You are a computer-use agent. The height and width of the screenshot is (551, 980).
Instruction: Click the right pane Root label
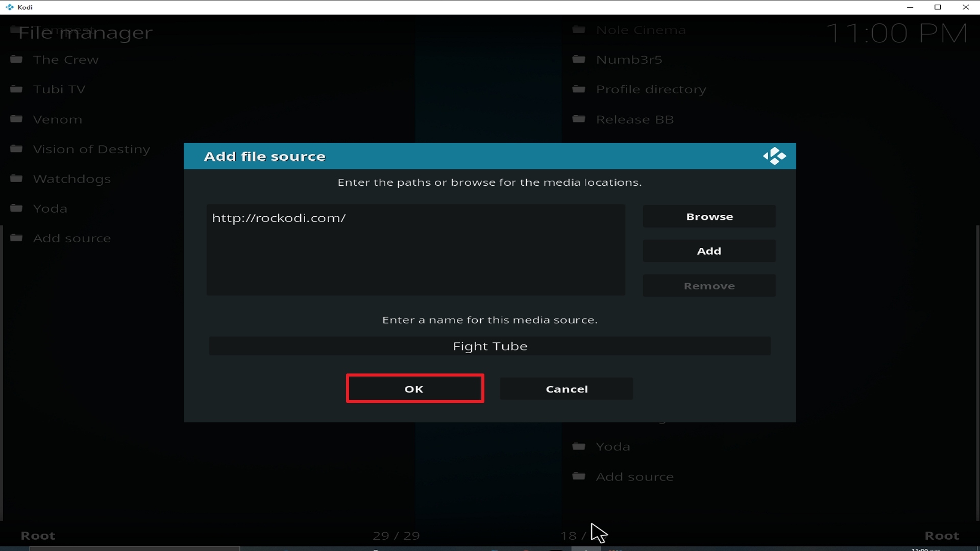pyautogui.click(x=942, y=536)
